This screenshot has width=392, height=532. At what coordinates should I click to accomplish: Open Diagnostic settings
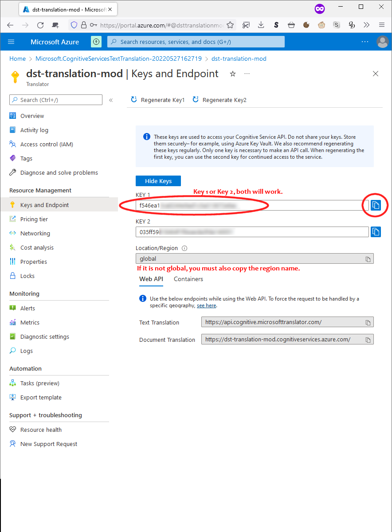44,336
